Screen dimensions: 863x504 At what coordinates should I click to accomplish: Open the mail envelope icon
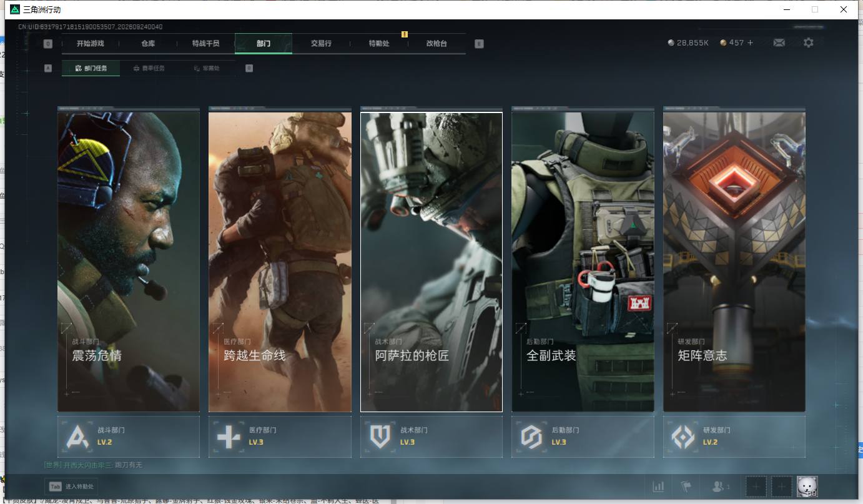click(779, 42)
